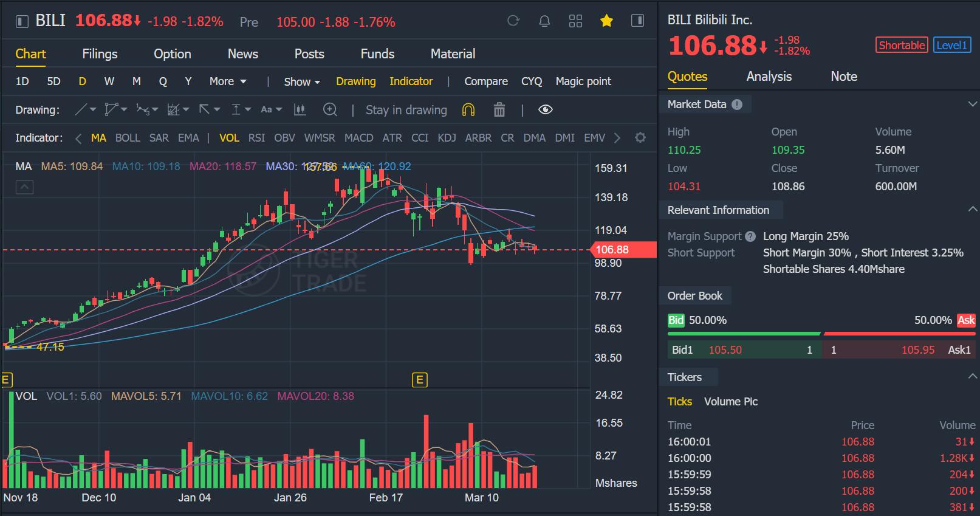Select the Fibonacci chart drawing tool
Viewport: 980px width, 516px height.
pos(174,109)
